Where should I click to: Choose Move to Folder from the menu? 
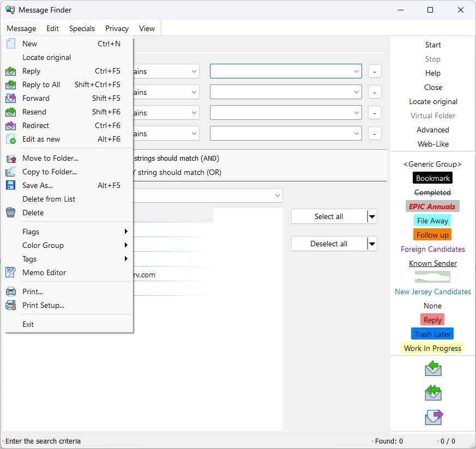pos(50,158)
